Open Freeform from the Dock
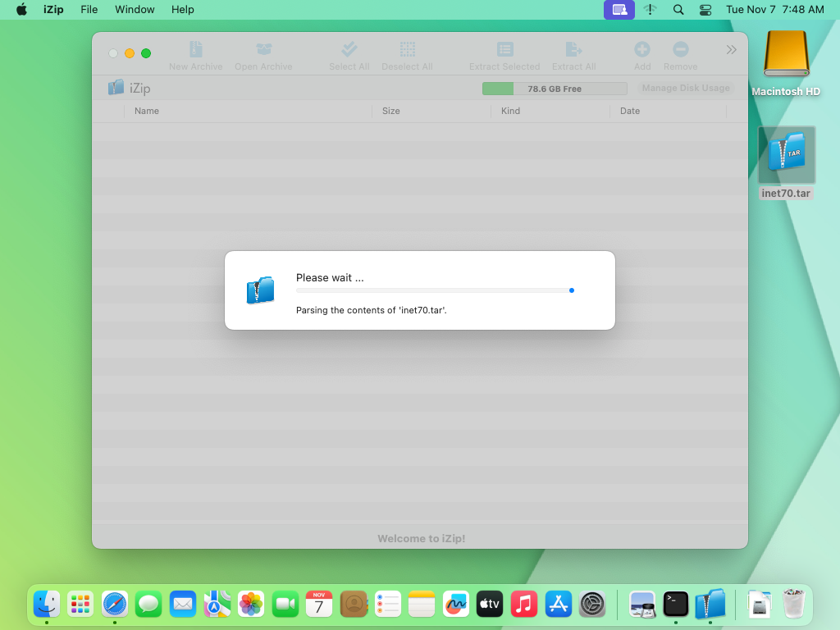The width and height of the screenshot is (840, 630). tap(456, 605)
